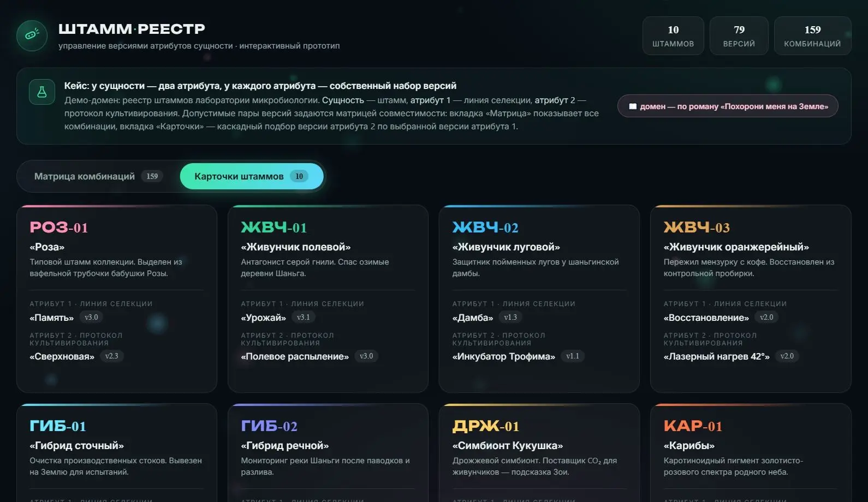Click the v2.0 badge next to «Лазерный нагрев 42°»

(x=787, y=356)
